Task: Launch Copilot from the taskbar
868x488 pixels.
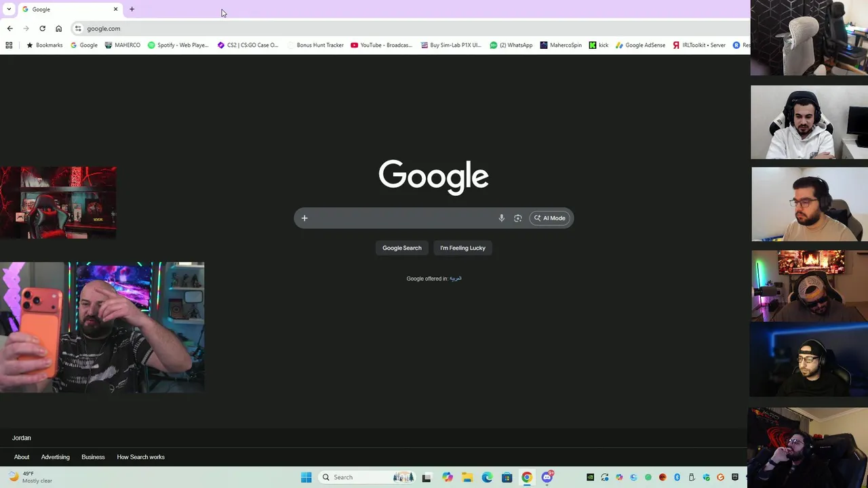Action: (x=448, y=477)
